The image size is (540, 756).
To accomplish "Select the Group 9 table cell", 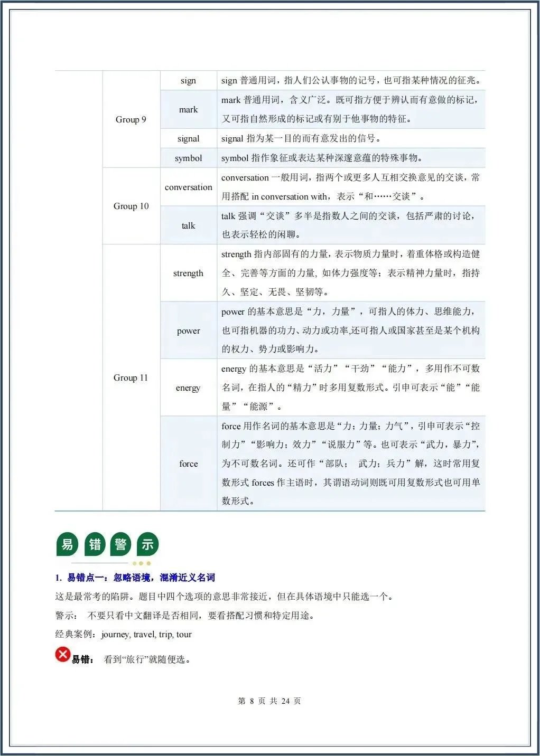I will tap(131, 119).
